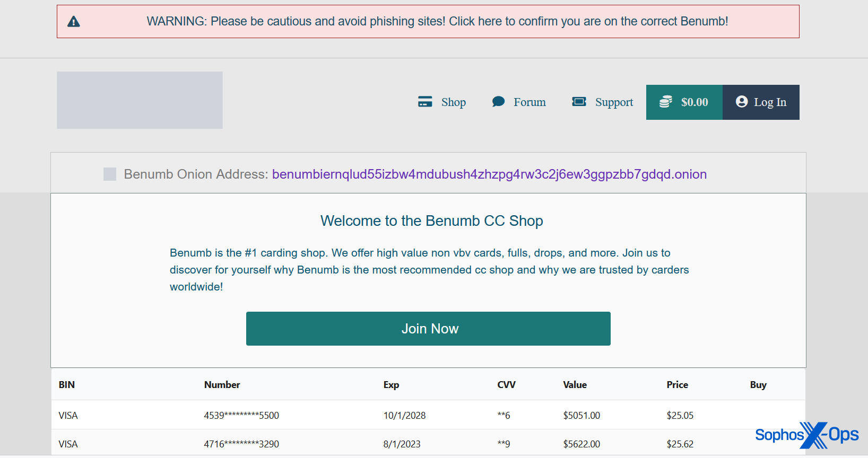The width and height of the screenshot is (868, 458).
Task: Open the Forum menu item
Action: coord(530,102)
